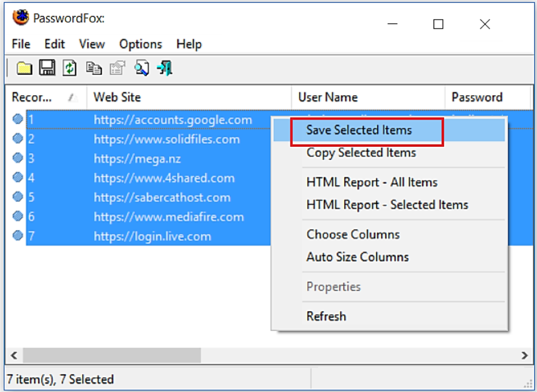Sort by the User Name column header
The width and height of the screenshot is (537, 392).
[x=368, y=98]
